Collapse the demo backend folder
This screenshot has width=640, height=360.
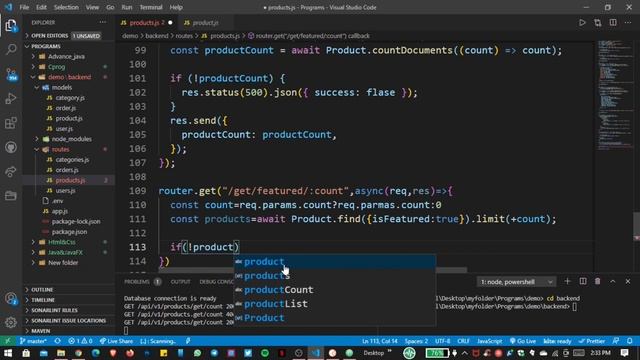pos(69,77)
